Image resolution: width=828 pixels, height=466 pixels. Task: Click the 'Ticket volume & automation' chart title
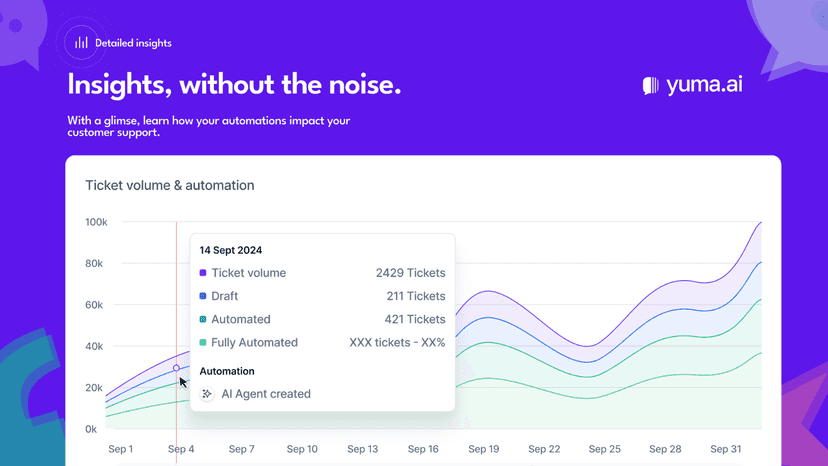(170, 185)
